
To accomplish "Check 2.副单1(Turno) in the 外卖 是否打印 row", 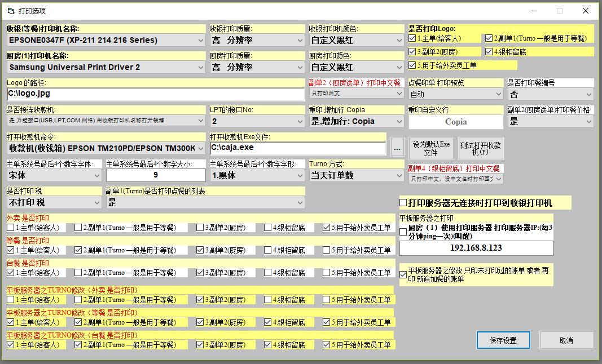I will (x=78, y=228).
